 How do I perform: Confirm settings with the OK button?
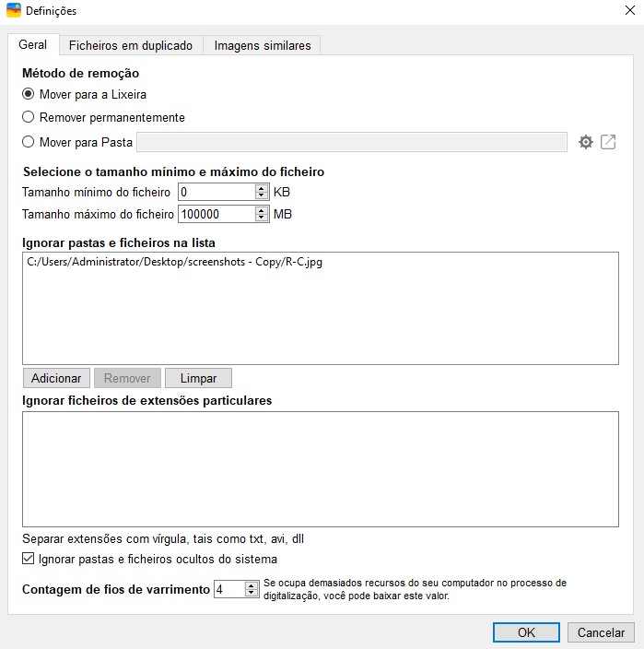[x=526, y=632]
